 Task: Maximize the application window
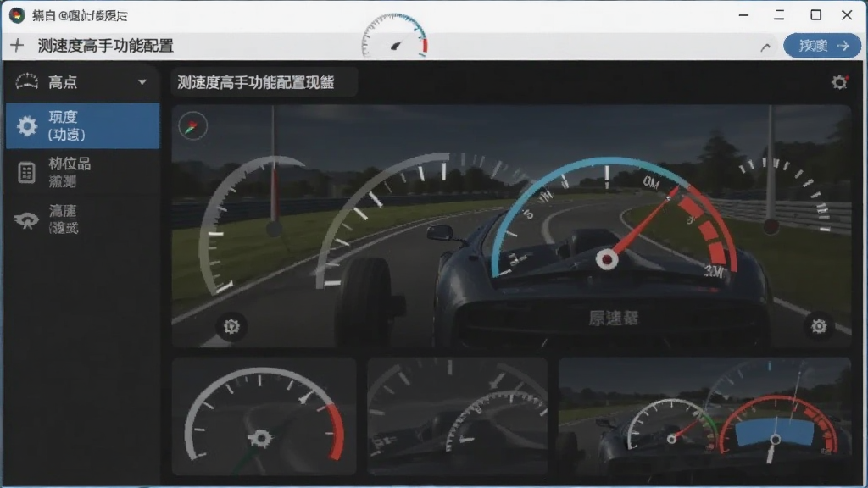pos(815,15)
